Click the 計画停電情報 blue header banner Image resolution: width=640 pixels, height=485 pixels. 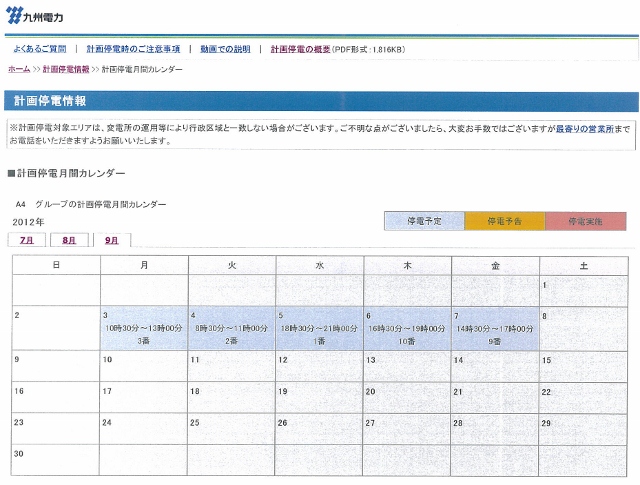(x=320, y=101)
